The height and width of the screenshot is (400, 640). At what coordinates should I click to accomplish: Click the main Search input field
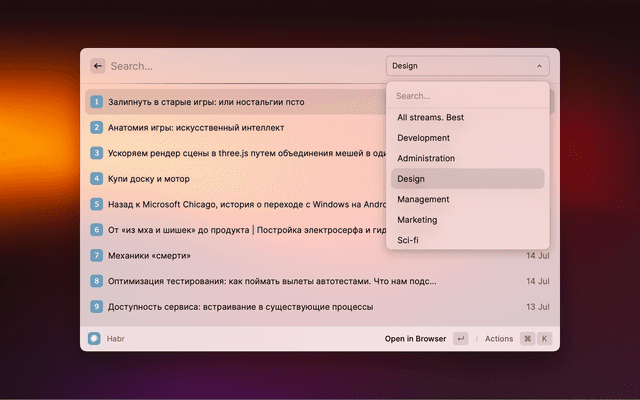tap(240, 66)
